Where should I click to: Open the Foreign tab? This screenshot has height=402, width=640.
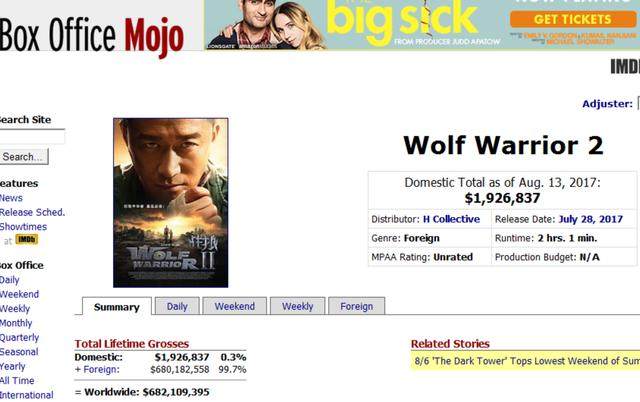coord(357,306)
